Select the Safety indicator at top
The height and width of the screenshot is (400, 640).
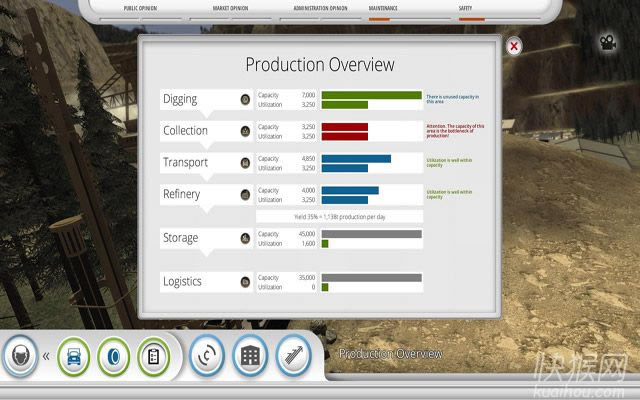point(465,10)
